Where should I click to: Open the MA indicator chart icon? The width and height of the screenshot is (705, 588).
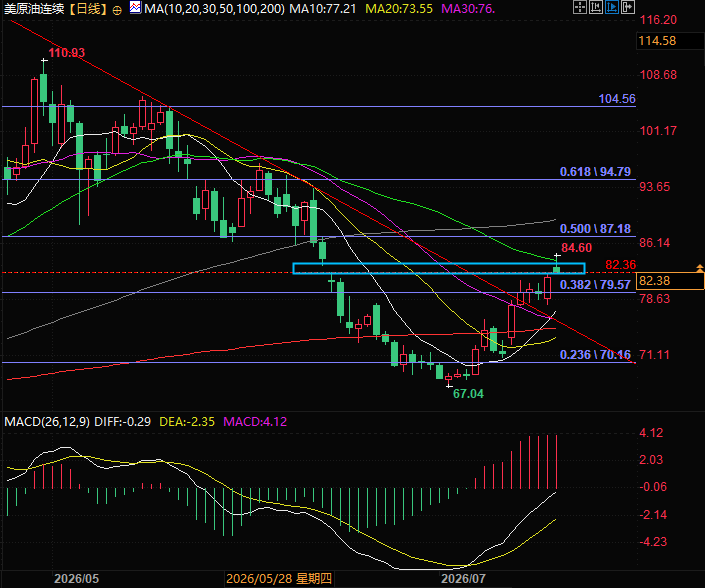click(x=135, y=7)
